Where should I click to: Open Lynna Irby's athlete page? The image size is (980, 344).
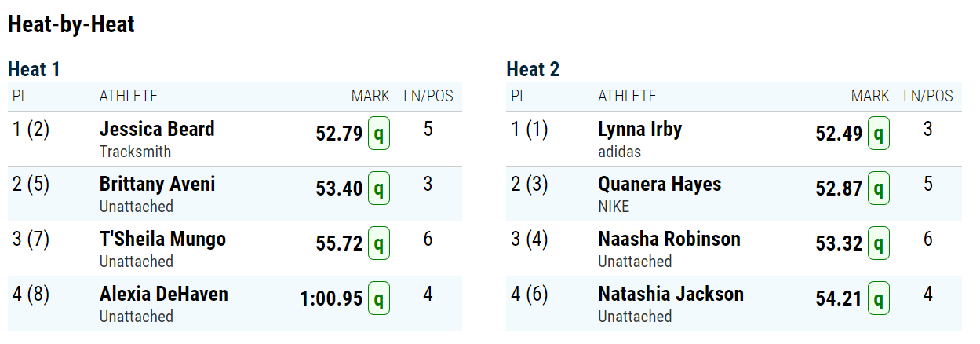(x=640, y=129)
